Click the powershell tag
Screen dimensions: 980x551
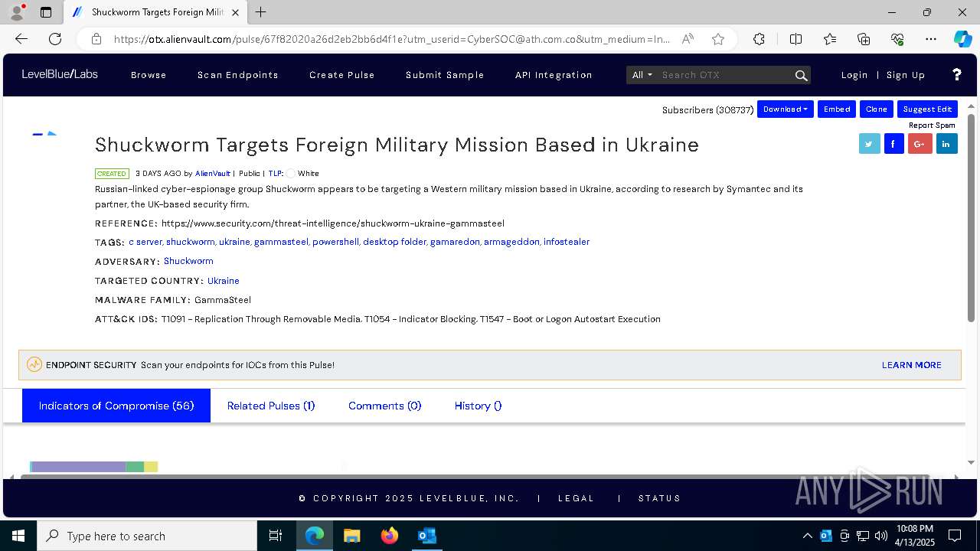coord(335,242)
